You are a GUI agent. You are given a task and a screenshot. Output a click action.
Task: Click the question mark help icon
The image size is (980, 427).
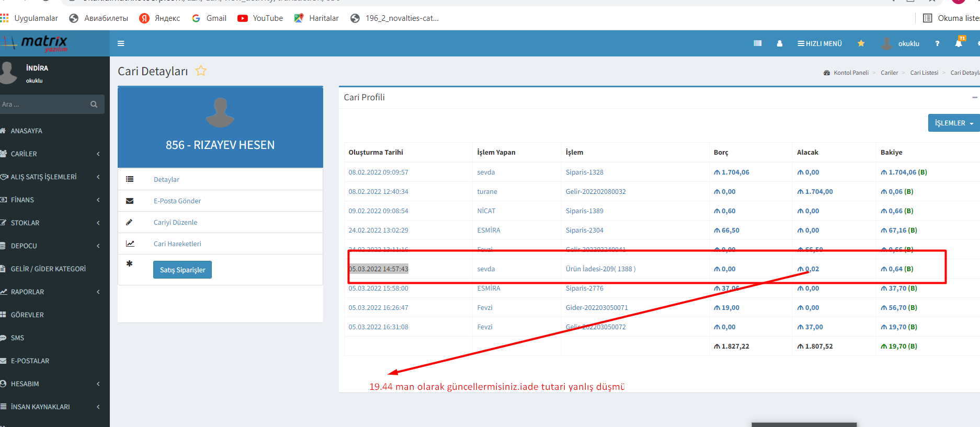click(937, 43)
